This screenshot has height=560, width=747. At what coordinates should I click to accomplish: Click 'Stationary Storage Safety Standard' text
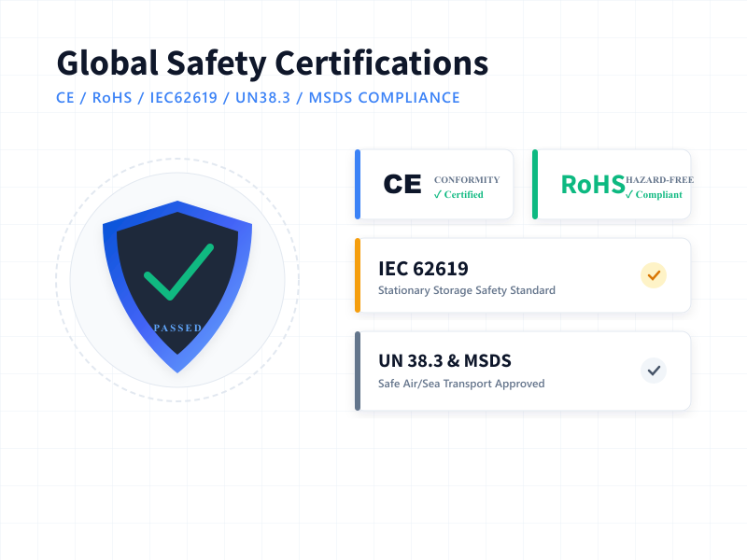coord(467,290)
